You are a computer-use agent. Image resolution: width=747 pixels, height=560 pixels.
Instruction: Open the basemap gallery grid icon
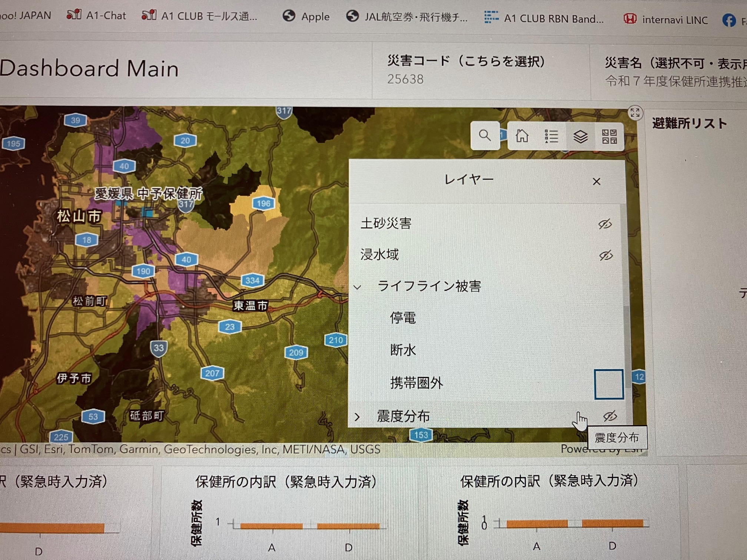(609, 137)
